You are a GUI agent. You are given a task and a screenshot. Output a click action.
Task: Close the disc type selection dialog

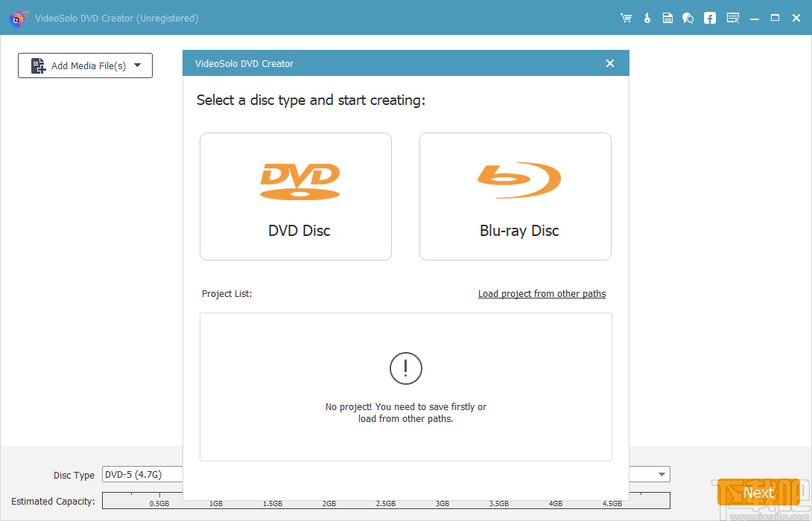(609, 63)
